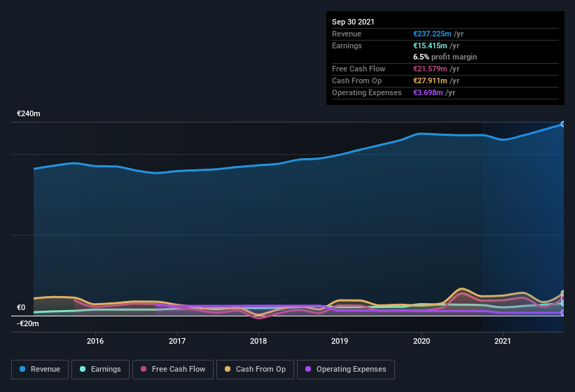The height and width of the screenshot is (392, 575).
Task: Click the €3.698m operating expenses value
Action: (428, 92)
